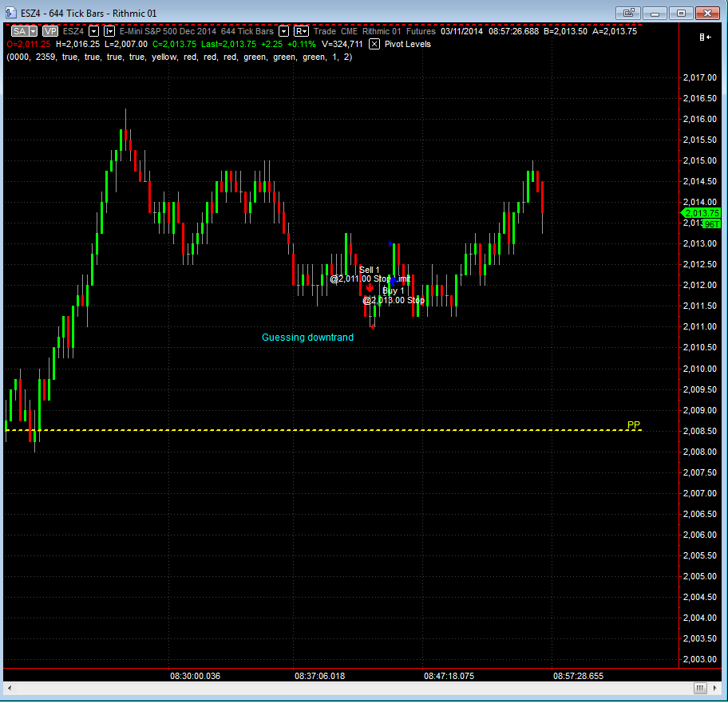Click the @2,013.00 Stop label
Image resolution: width=728 pixels, height=703 pixels.
394,300
